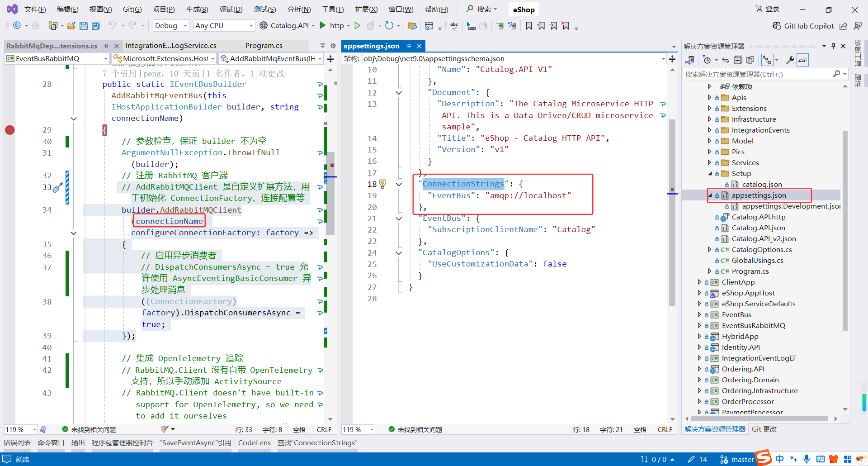Start debugging with the green http play button

(323, 26)
